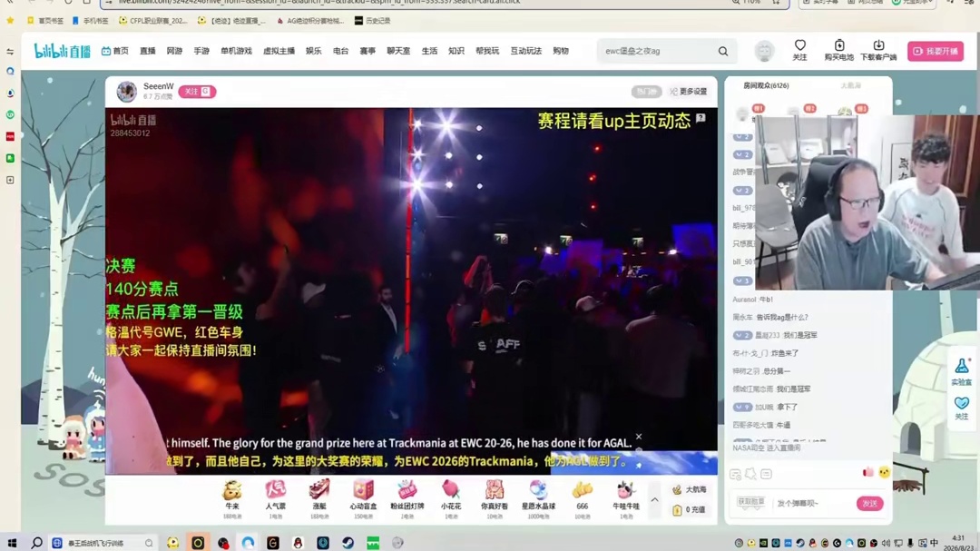
Task: Click the second icon in the chat toolbar
Action: click(x=750, y=474)
